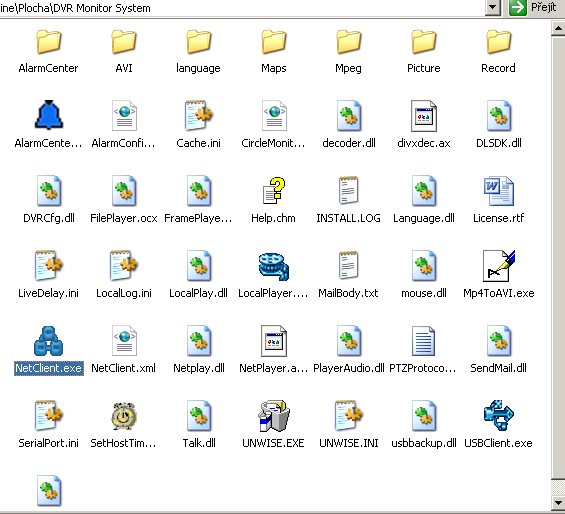Select the License.rtf document icon

click(x=499, y=191)
